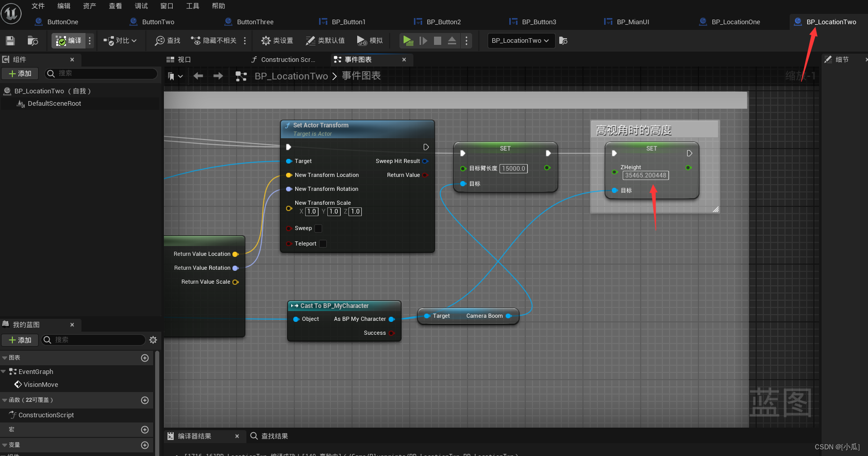Close the 编译器结果 (Compiler Results) tab

[237, 436]
